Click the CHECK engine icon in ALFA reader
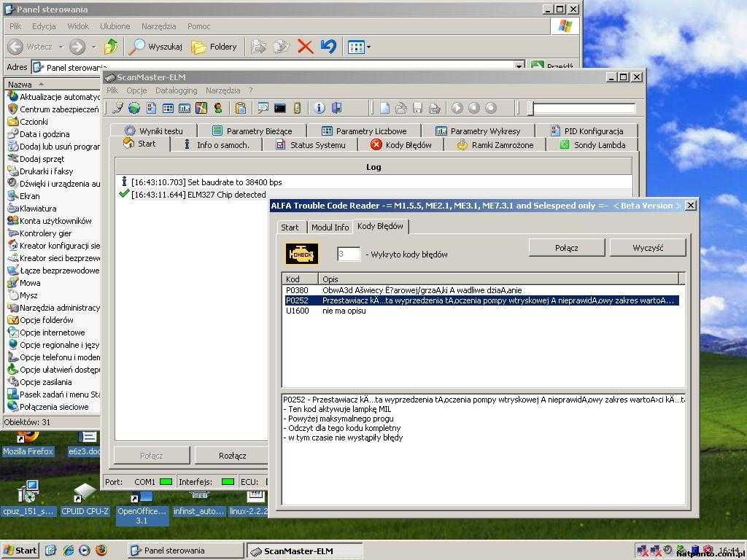 point(302,254)
